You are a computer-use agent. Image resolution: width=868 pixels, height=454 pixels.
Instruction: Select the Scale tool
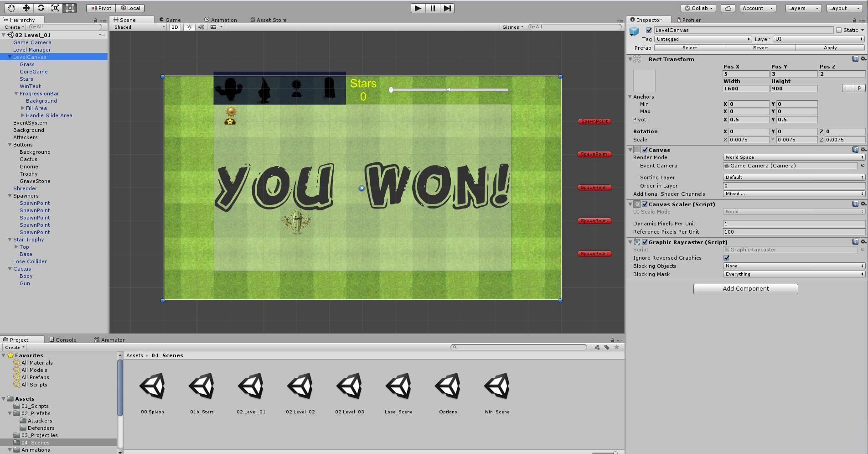point(55,8)
